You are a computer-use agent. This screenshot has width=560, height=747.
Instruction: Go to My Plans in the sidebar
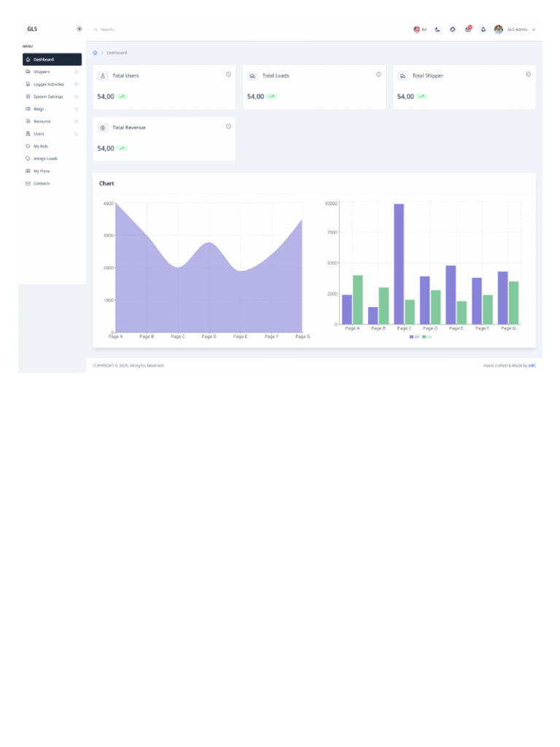click(42, 171)
